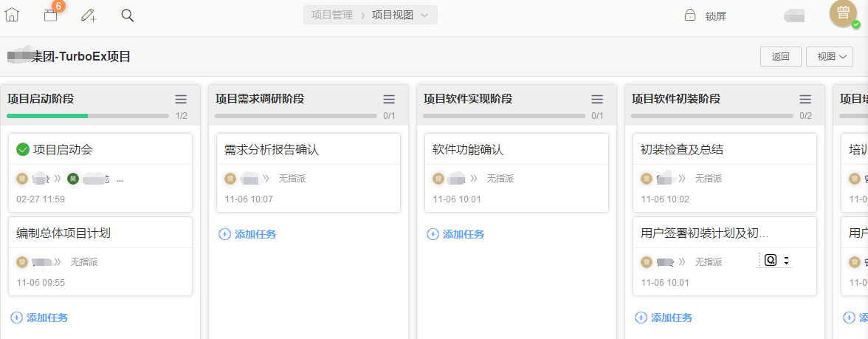Toggle the green completed check on 项目启动会
The width and height of the screenshot is (868, 339).
[23, 150]
